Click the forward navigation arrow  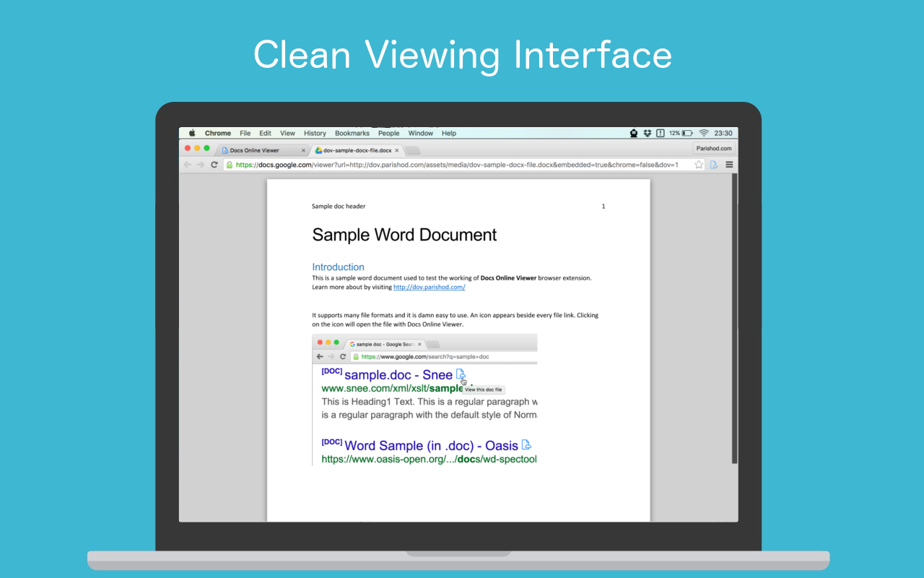point(200,165)
